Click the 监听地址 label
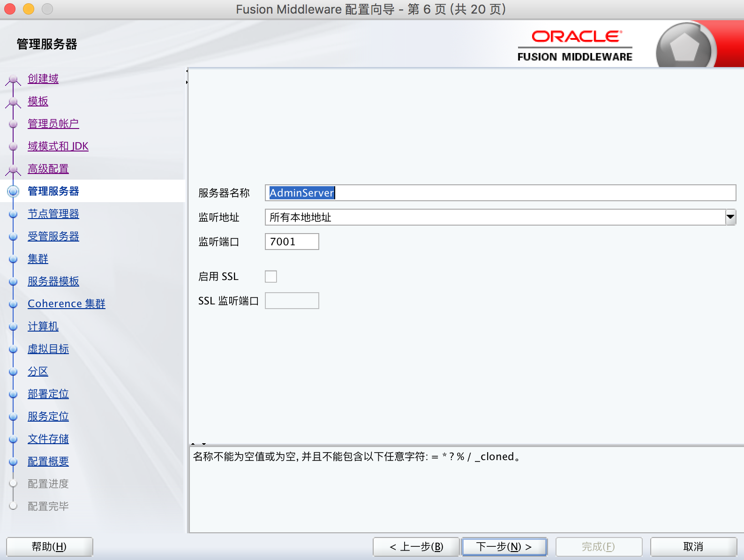 pyautogui.click(x=219, y=218)
